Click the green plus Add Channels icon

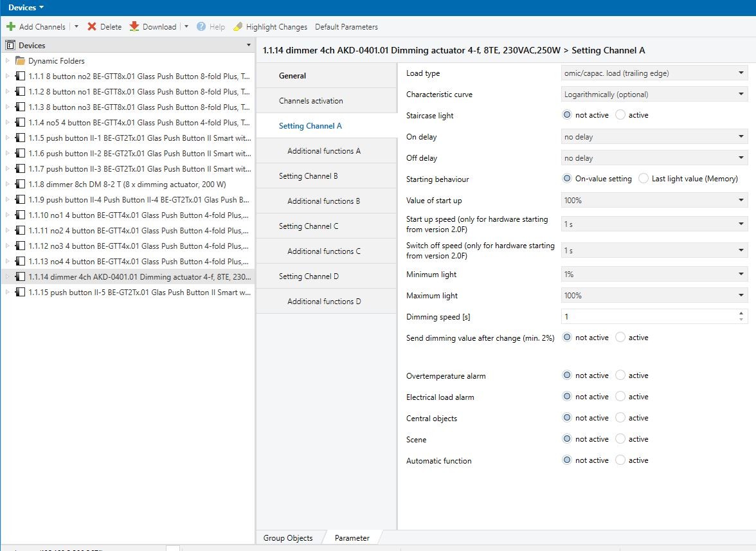(x=11, y=27)
